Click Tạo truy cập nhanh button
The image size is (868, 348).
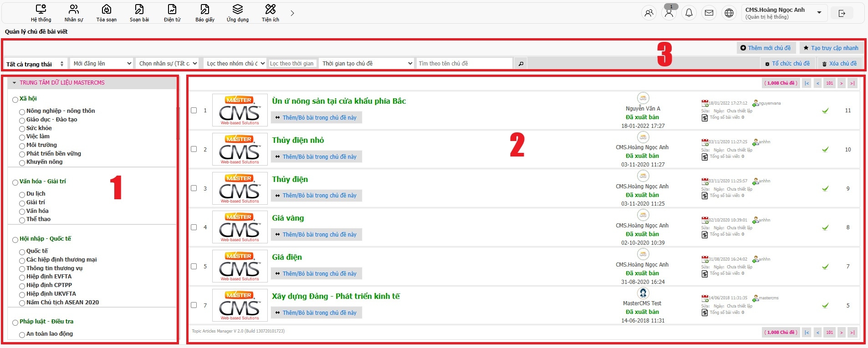(x=831, y=48)
